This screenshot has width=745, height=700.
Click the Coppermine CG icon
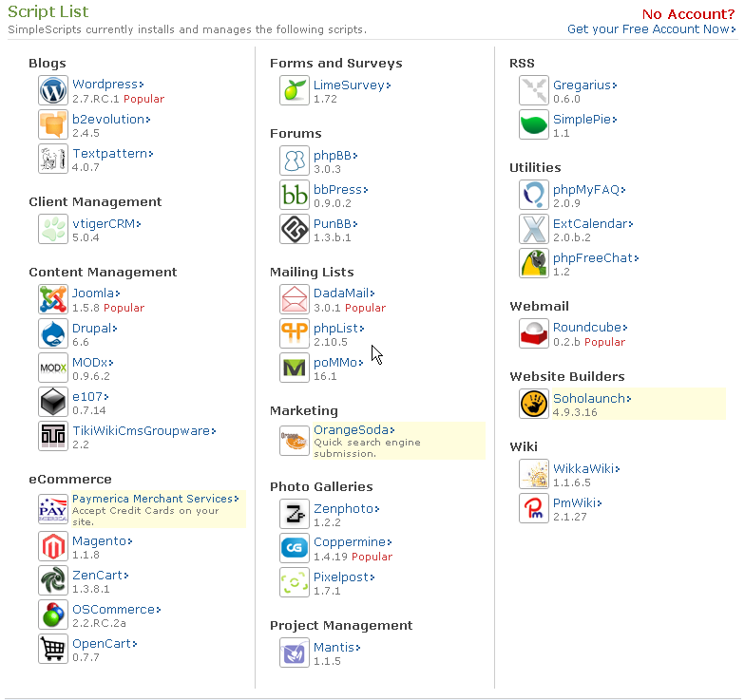tap(295, 548)
